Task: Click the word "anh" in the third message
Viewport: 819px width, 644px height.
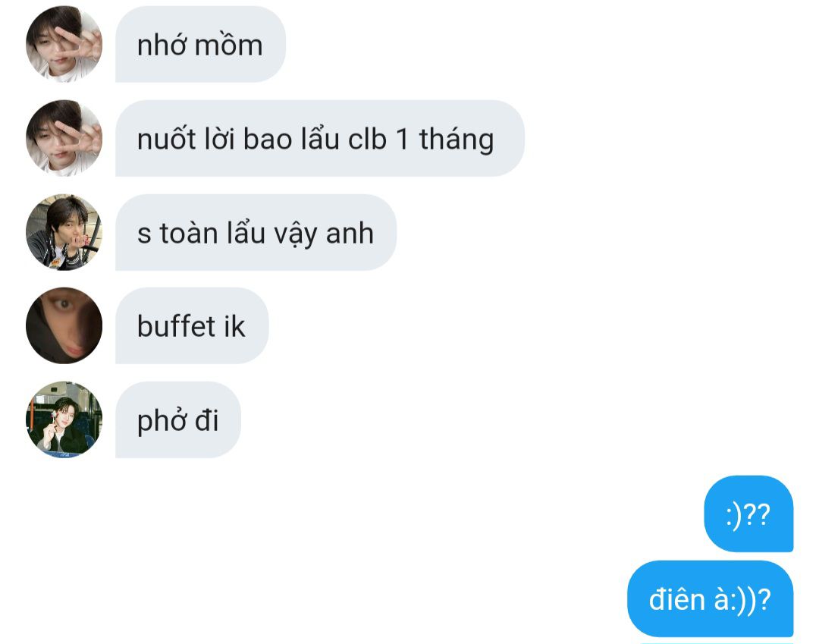Action: click(x=350, y=234)
